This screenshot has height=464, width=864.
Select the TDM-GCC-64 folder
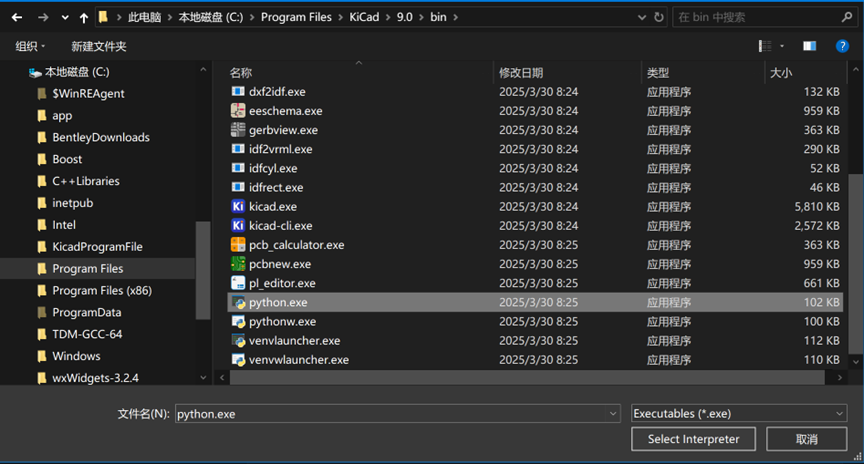click(87, 334)
